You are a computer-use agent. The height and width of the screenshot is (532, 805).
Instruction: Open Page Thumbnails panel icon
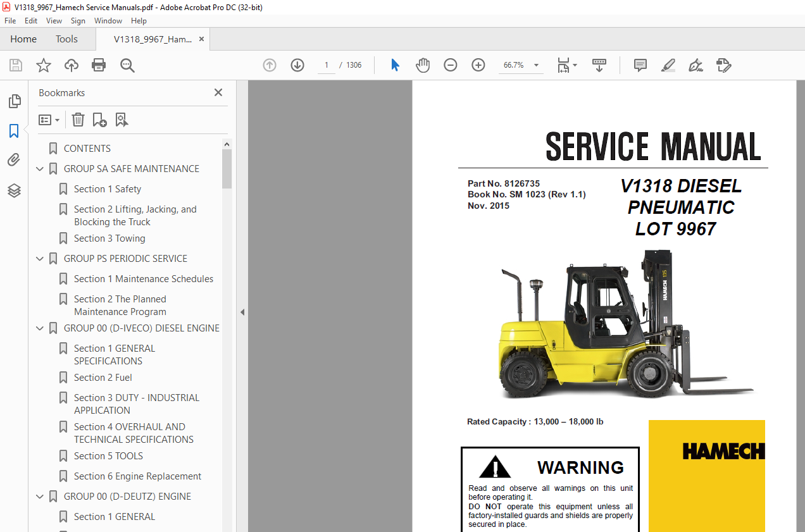coord(14,101)
